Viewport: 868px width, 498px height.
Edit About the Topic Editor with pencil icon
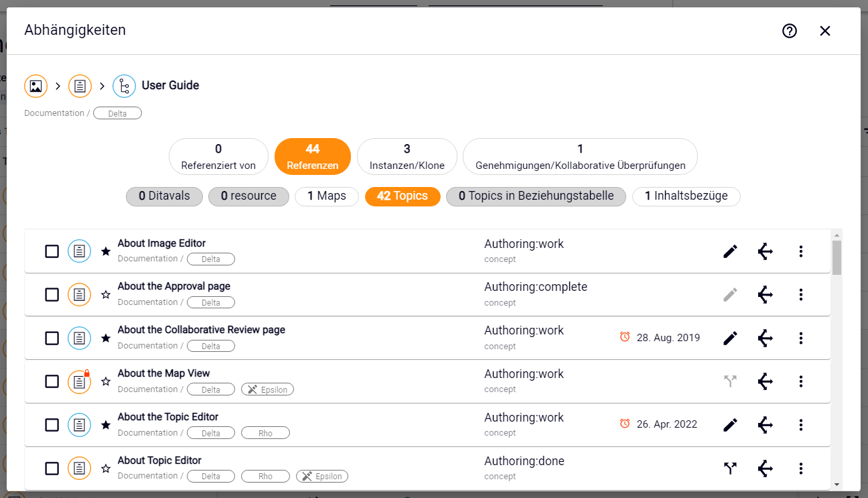[730, 425]
